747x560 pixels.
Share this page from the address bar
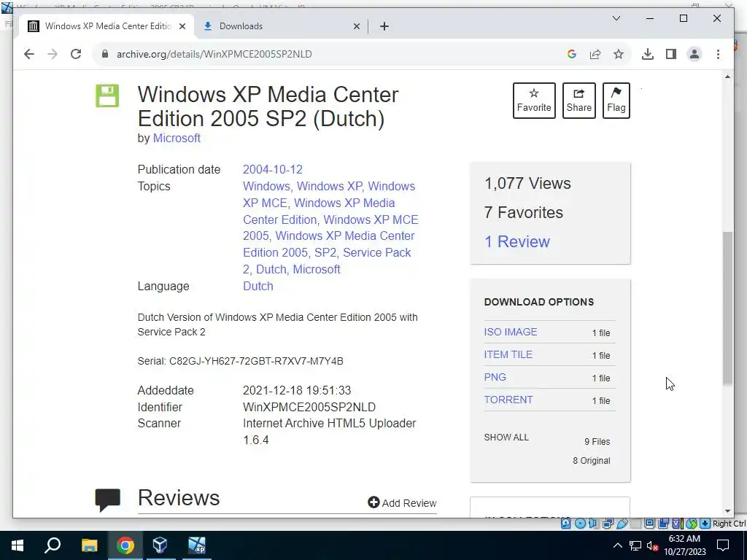(595, 54)
